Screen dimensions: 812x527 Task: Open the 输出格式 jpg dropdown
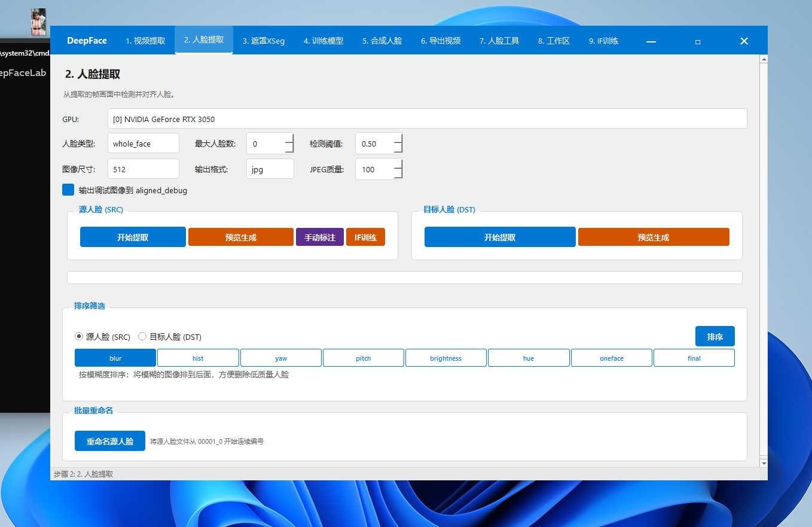tap(270, 169)
